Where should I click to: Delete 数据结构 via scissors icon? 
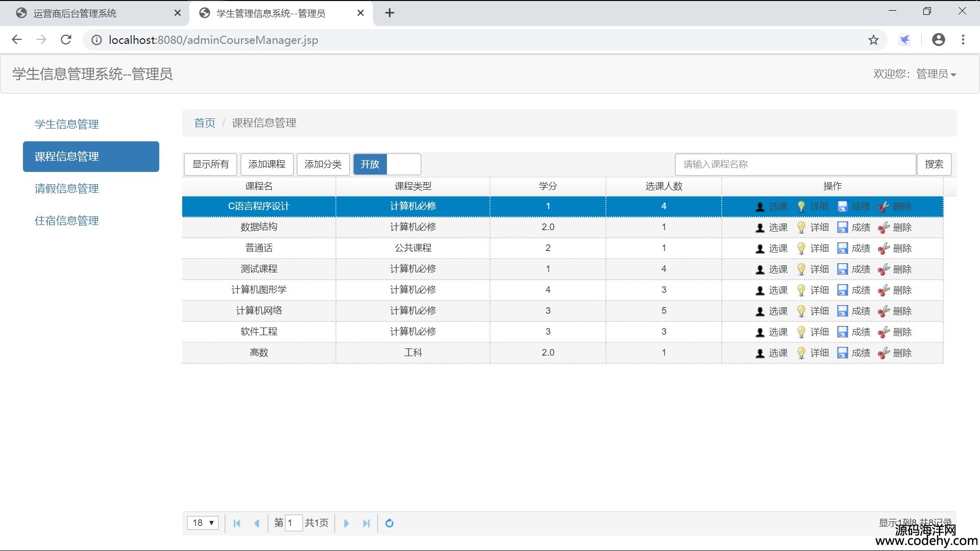coord(884,228)
